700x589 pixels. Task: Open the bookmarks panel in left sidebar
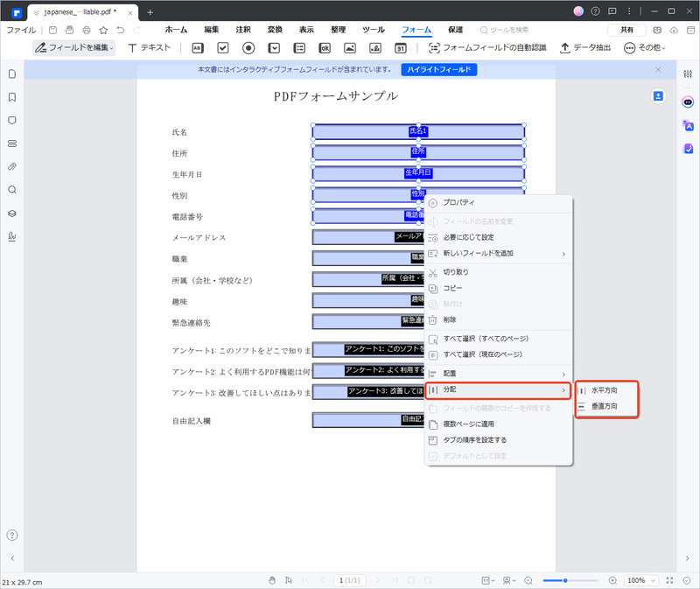click(x=12, y=97)
